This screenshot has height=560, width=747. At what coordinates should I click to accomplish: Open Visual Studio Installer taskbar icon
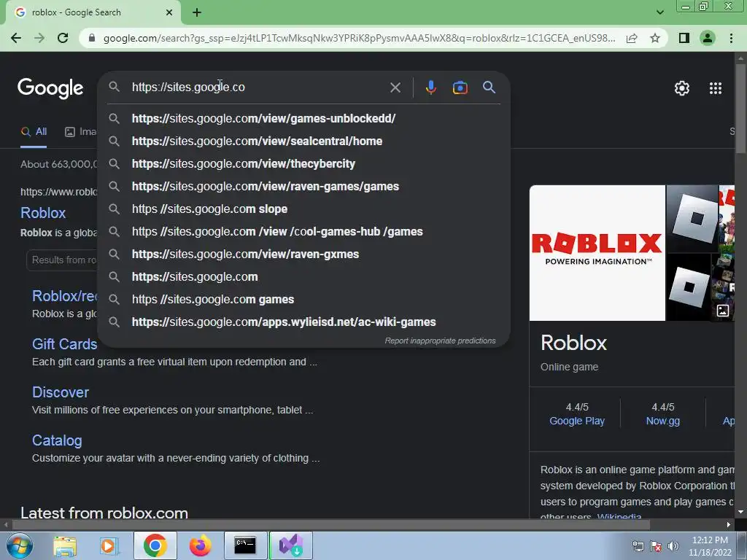[290, 545]
